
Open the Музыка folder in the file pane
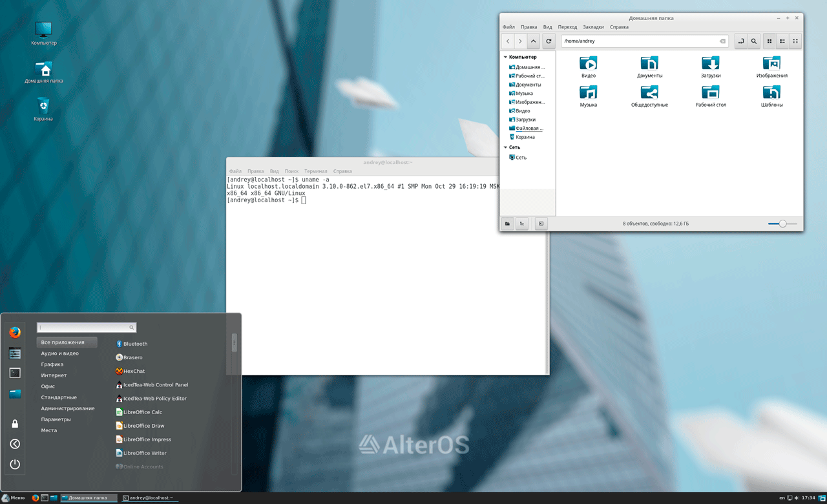(589, 96)
